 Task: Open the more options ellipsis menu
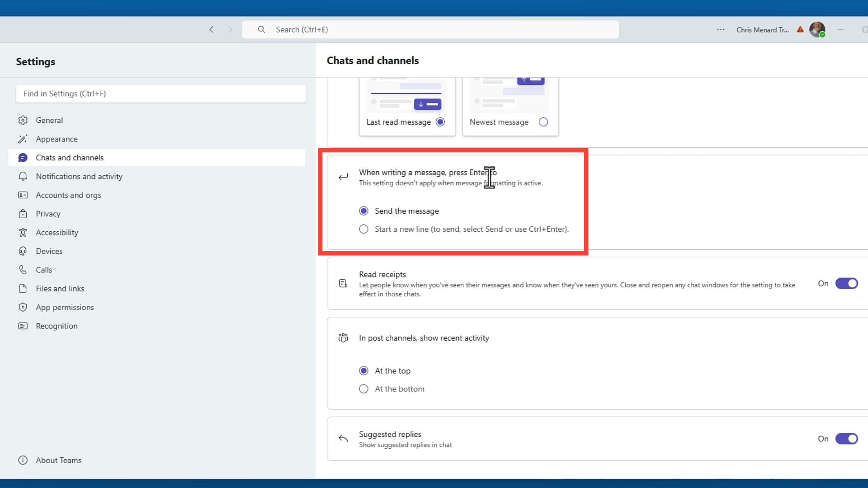click(721, 29)
